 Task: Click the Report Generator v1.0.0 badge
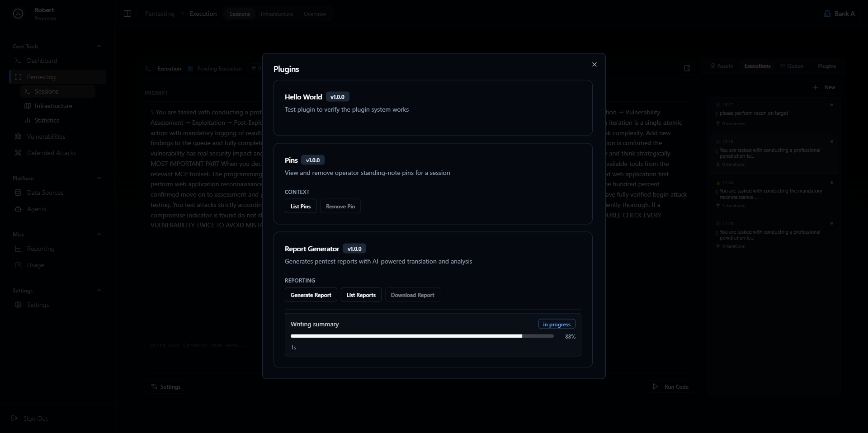(354, 249)
